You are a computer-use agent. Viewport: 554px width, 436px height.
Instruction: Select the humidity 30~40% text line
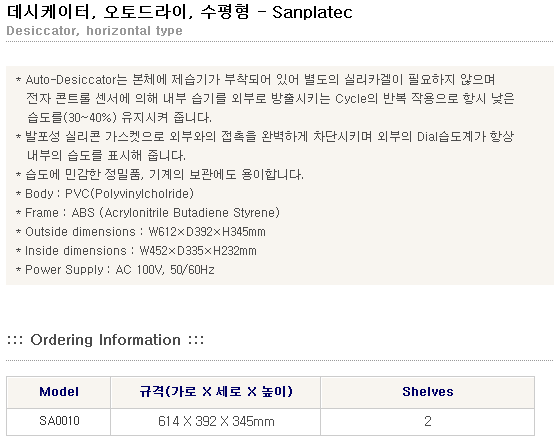pyautogui.click(x=119, y=118)
